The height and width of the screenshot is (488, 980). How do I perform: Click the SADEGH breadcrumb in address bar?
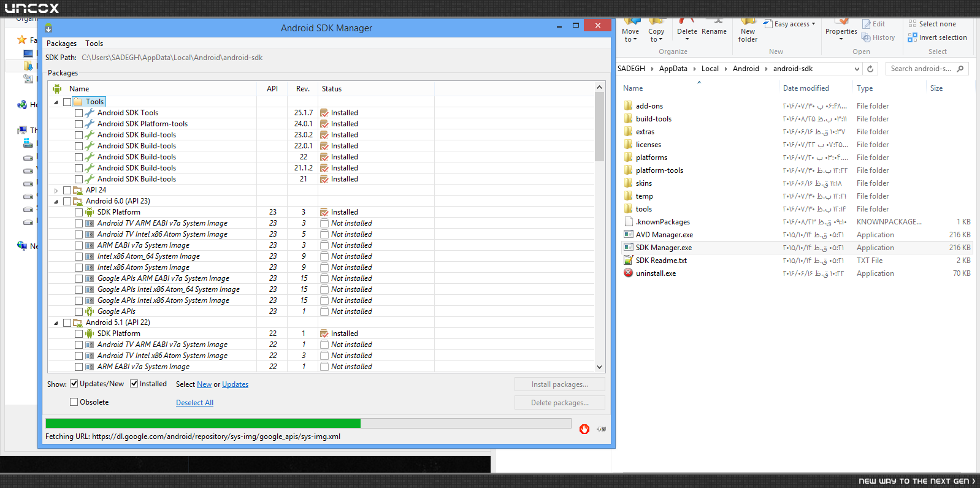631,69
